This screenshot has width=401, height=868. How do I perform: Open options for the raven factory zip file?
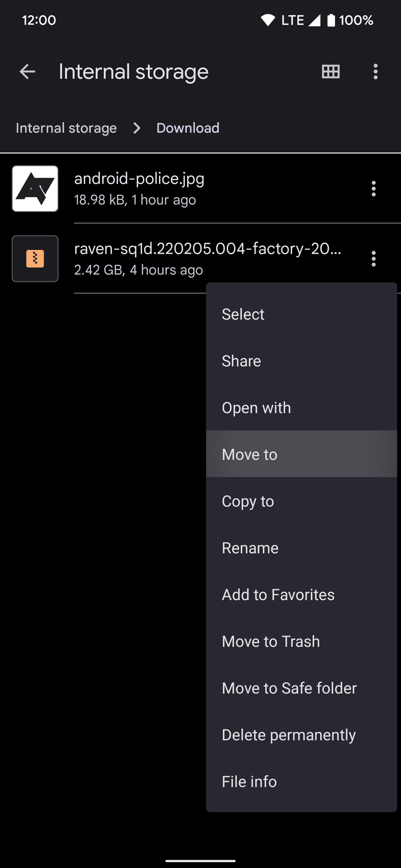pyautogui.click(x=373, y=259)
